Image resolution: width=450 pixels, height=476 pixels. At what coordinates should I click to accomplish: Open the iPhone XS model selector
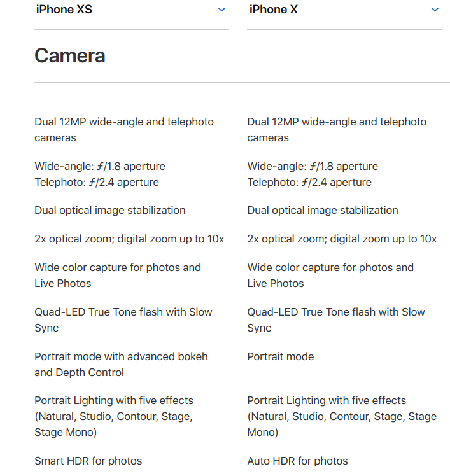pyautogui.click(x=130, y=10)
